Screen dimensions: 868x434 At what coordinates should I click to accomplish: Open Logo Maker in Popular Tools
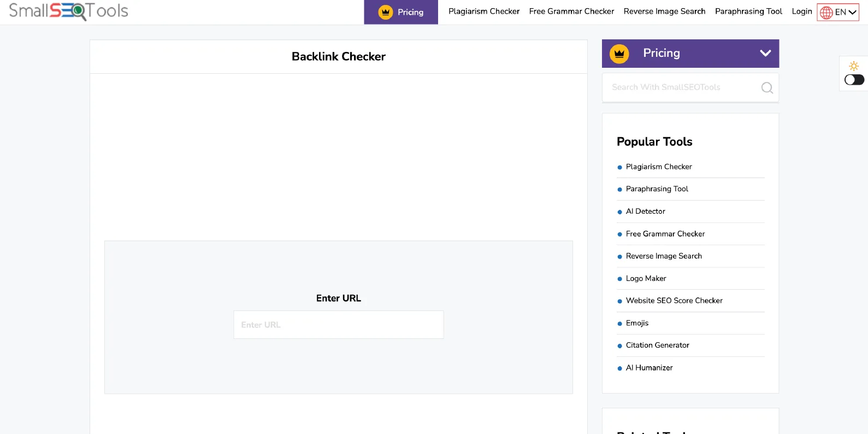click(646, 279)
